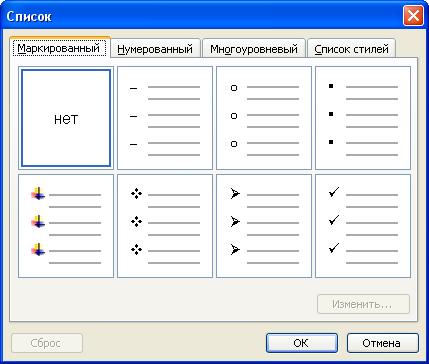Viewport: 429px width, 364px height.
Task: Confirm with the OK button
Action: (x=302, y=343)
